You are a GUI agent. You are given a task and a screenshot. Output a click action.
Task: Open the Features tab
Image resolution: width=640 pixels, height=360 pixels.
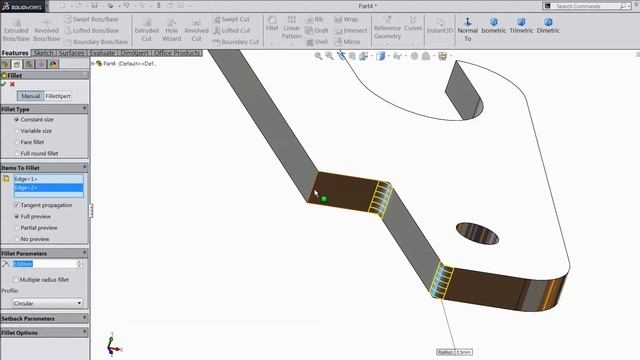(x=15, y=53)
